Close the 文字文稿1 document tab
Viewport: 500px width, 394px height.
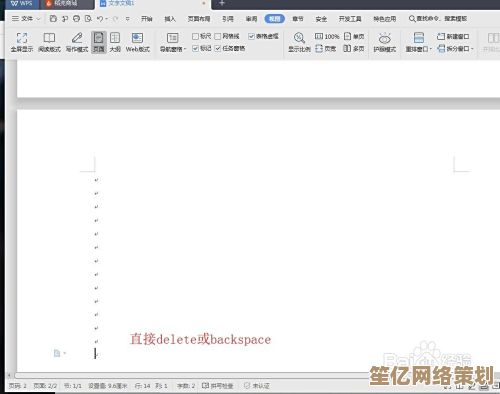tap(204, 3)
